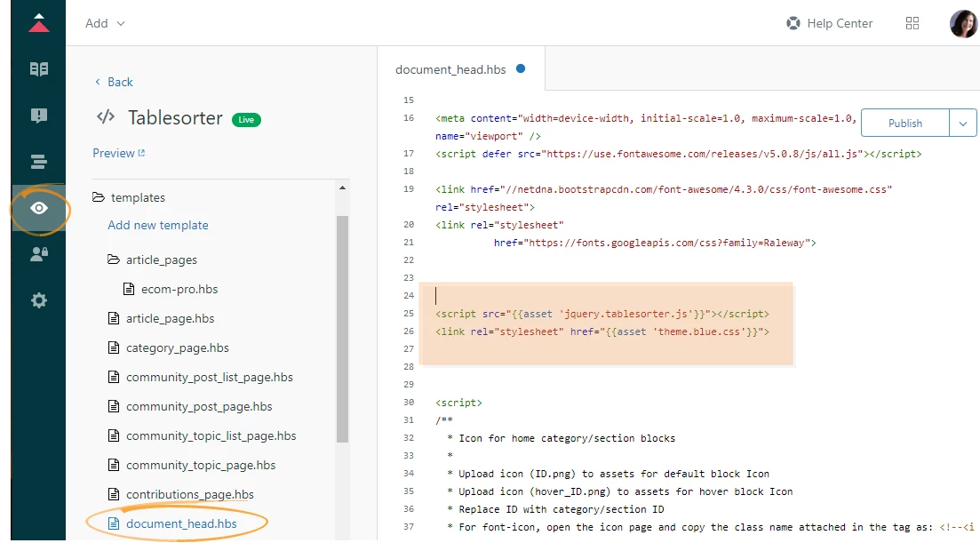Click the Tablesorter theme title
The height and width of the screenshot is (551, 980).
(175, 117)
